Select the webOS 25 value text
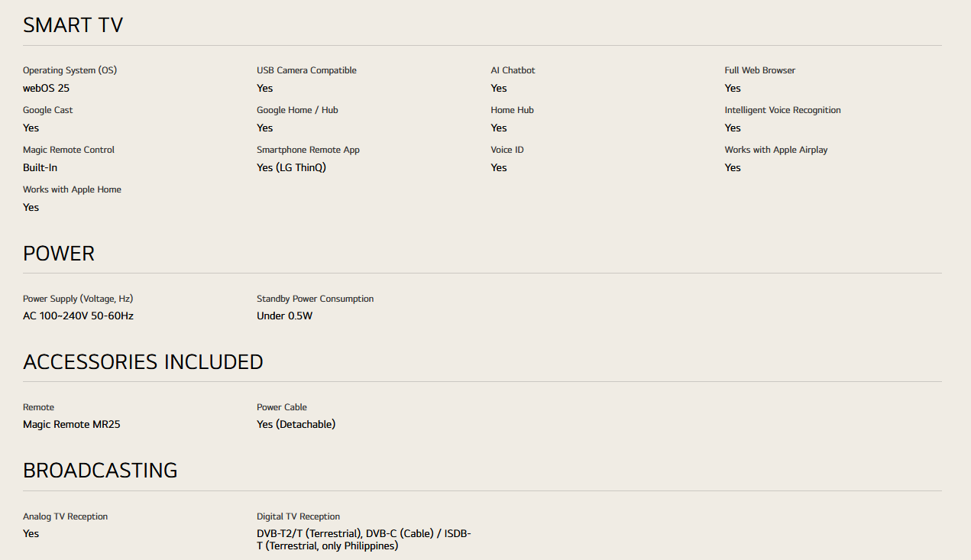The height and width of the screenshot is (560, 971). [46, 88]
